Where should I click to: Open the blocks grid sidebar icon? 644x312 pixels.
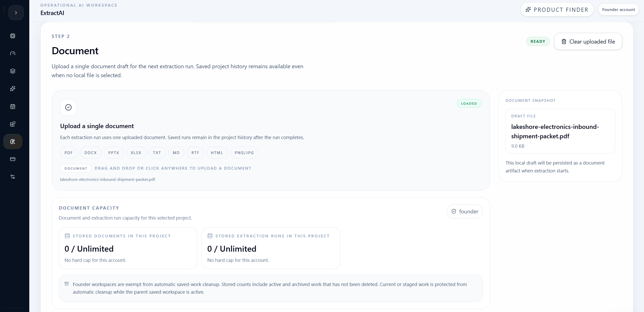click(x=13, y=124)
